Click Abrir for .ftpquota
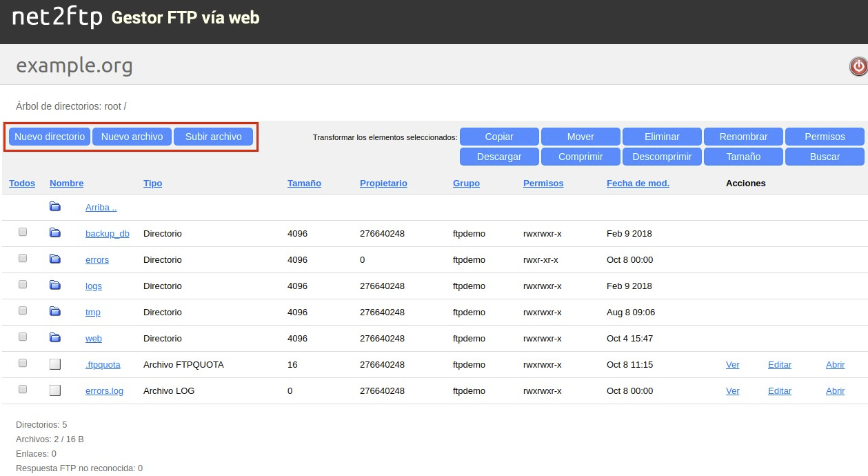The height and width of the screenshot is (476, 868). [835, 365]
